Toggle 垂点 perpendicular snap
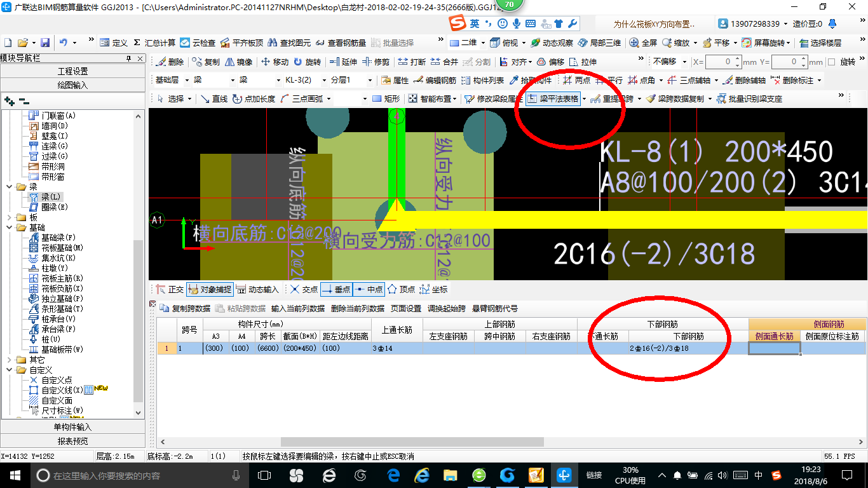 pos(336,289)
